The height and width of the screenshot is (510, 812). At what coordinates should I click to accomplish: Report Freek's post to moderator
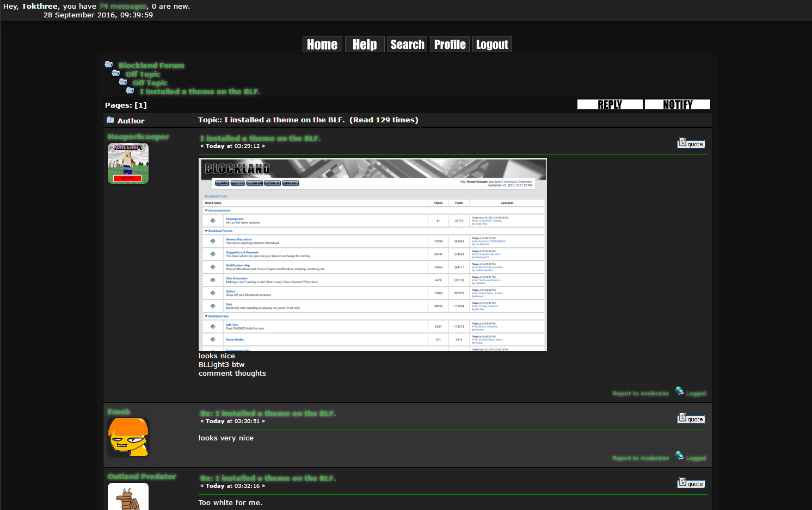(x=641, y=458)
